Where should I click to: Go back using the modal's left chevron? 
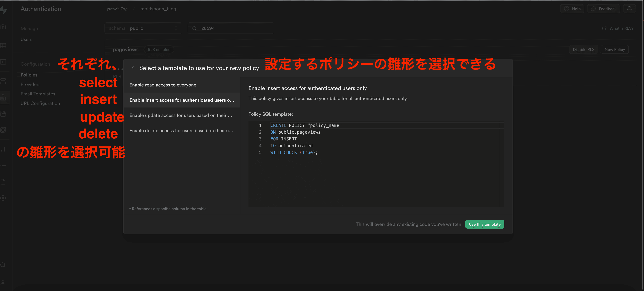[133, 68]
